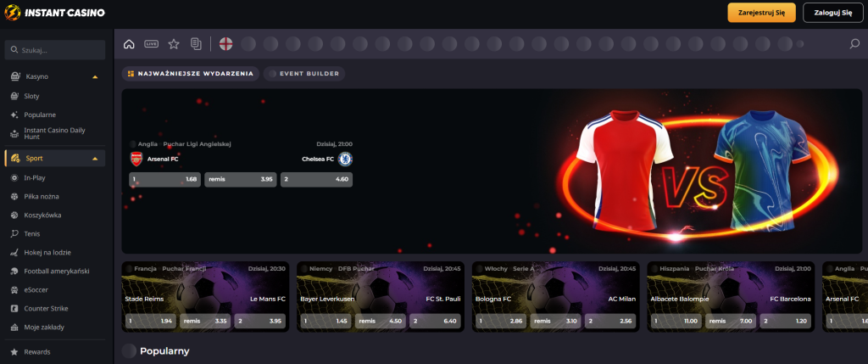
Task: Select Chelsea FC win odds 4.60
Action: [316, 180]
